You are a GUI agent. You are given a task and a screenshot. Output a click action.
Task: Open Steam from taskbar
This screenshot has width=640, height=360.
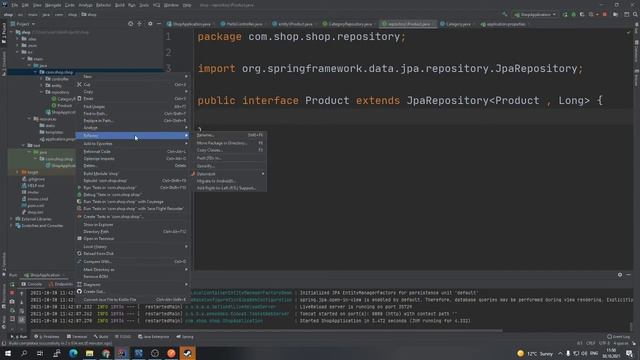(187, 353)
